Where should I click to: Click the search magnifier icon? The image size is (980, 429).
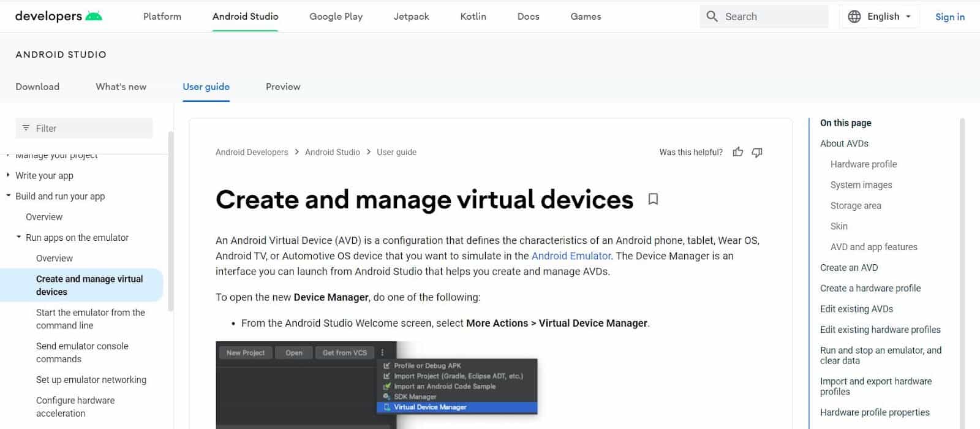(712, 17)
